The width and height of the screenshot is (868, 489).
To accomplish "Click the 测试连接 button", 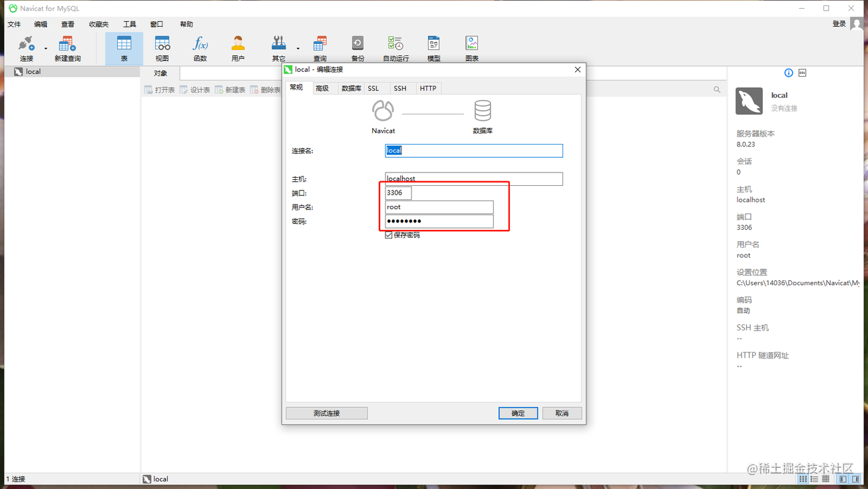I will (x=326, y=413).
